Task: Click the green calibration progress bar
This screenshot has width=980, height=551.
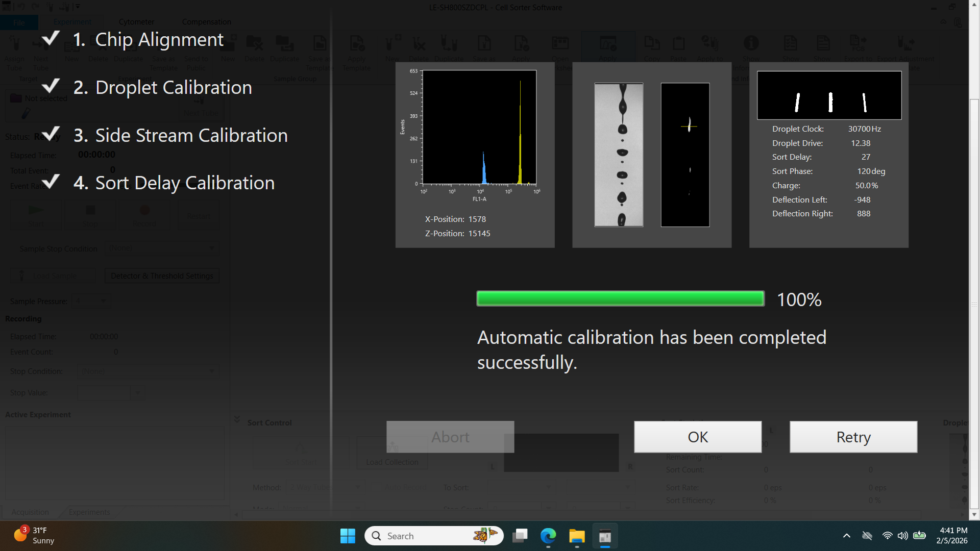Action: tap(620, 298)
